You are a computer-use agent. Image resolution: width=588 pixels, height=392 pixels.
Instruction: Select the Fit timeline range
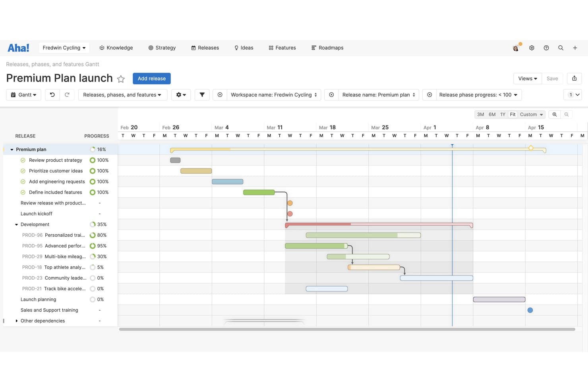513,114
